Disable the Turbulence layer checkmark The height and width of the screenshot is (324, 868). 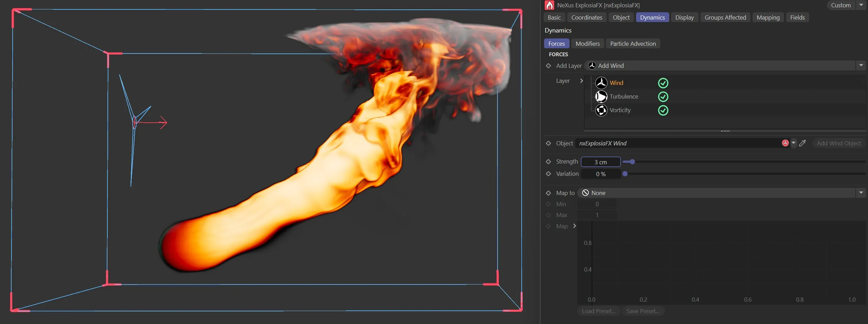pos(664,96)
